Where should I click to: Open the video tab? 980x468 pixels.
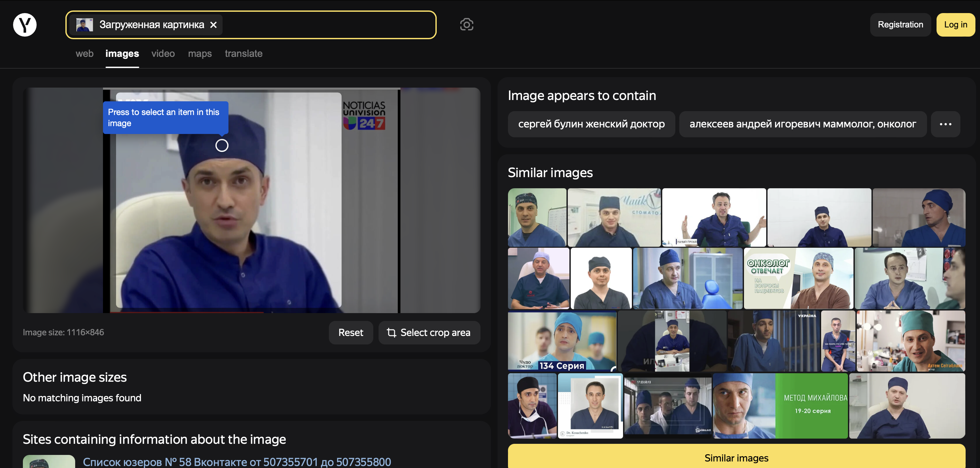[163, 54]
